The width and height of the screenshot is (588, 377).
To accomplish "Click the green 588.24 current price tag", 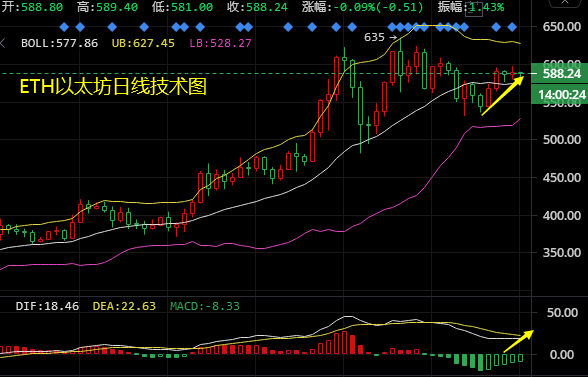I will pyautogui.click(x=560, y=74).
